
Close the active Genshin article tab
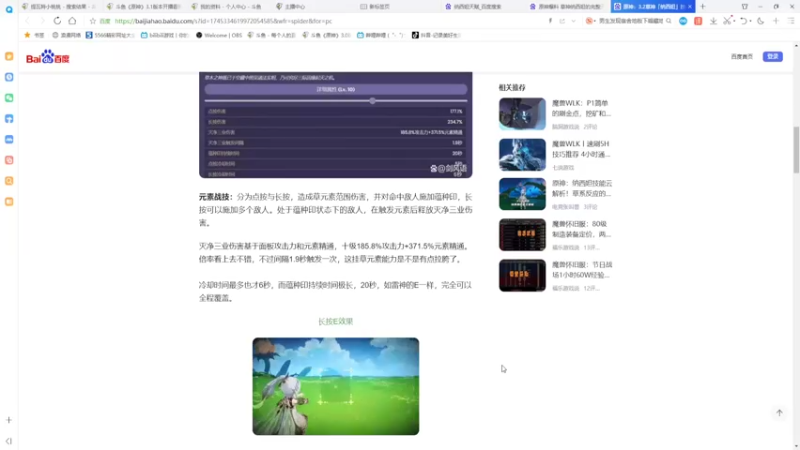point(690,7)
